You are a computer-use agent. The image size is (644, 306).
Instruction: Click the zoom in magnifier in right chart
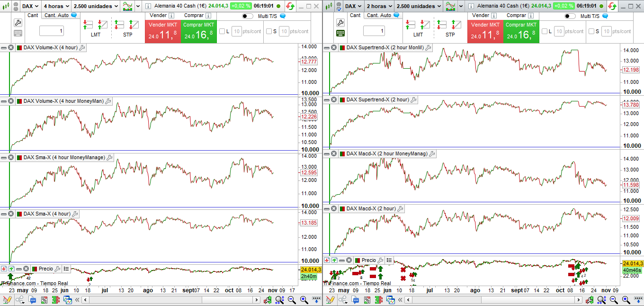[x=625, y=300]
